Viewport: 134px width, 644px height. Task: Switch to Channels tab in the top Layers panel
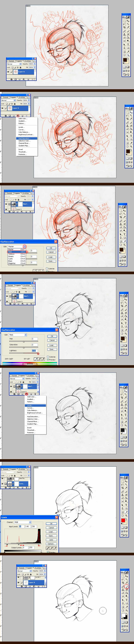[11, 61]
